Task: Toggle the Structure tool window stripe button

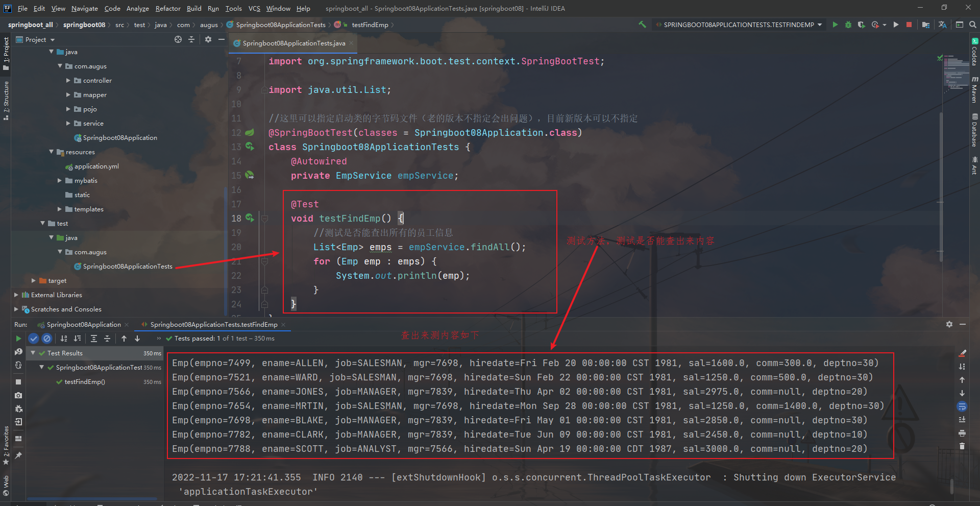Action: pos(6,101)
